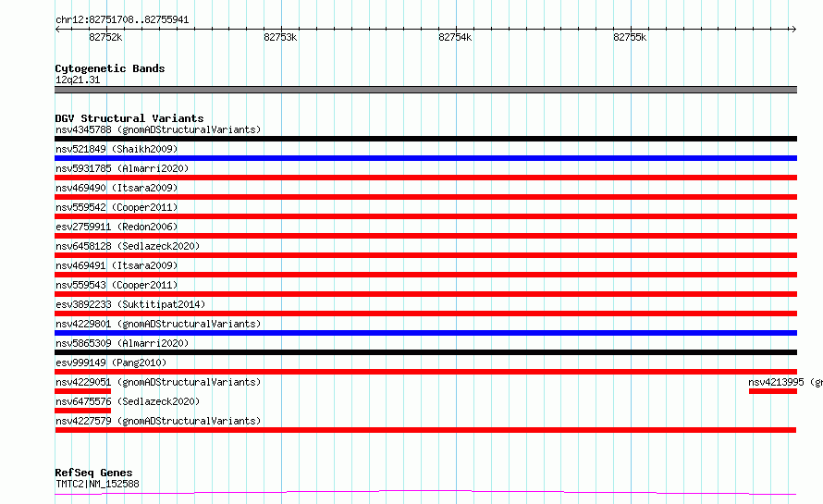Open nsv5931785 (Almarri2020) variant label
Screen dimensions: 823x504
[x=122, y=168]
